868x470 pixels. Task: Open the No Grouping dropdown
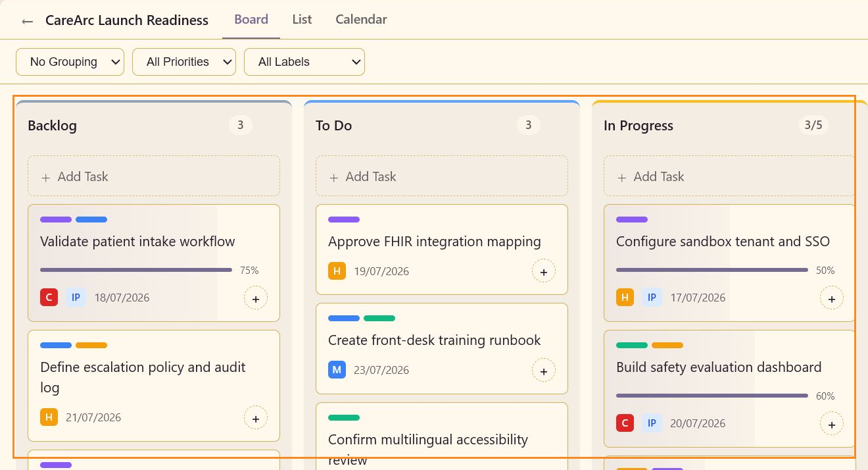pos(70,62)
